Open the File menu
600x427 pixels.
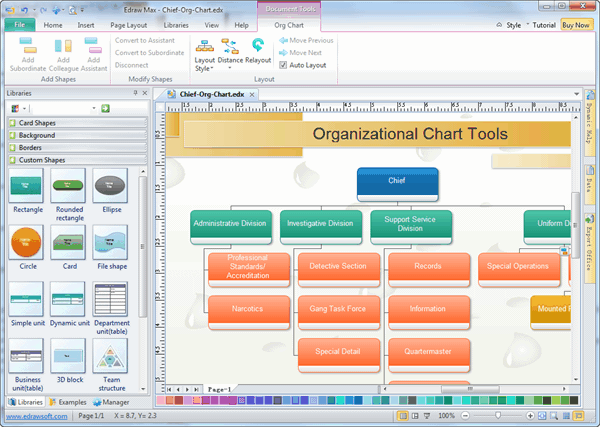pyautogui.click(x=20, y=23)
